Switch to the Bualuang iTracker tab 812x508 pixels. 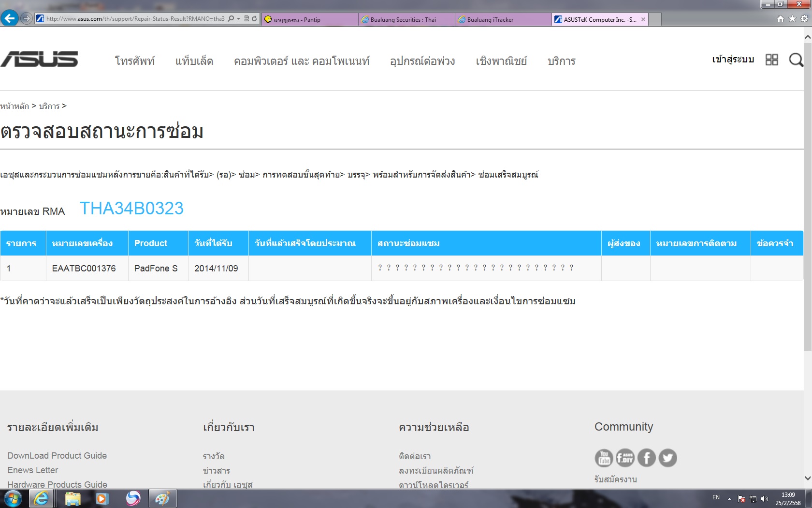[503, 19]
